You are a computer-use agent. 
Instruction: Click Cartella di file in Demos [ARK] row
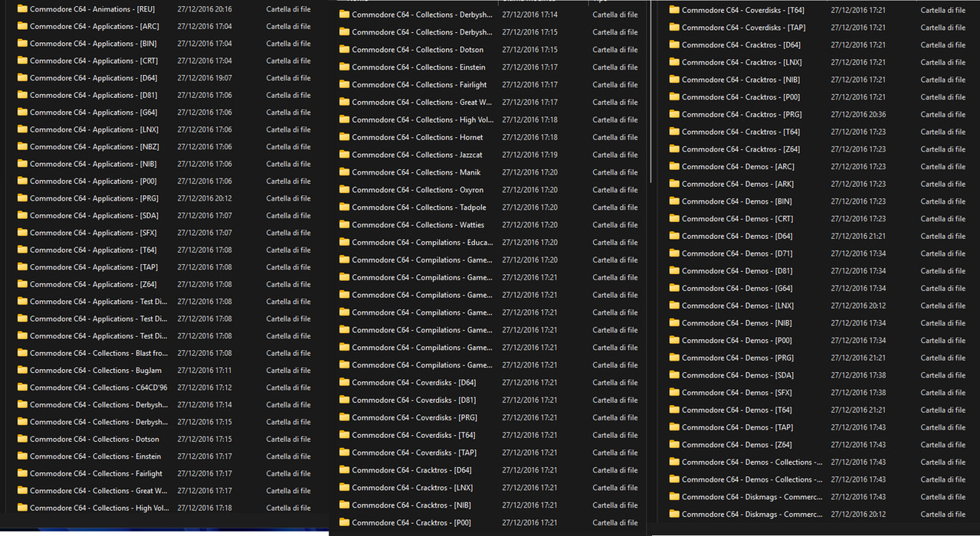click(x=943, y=184)
